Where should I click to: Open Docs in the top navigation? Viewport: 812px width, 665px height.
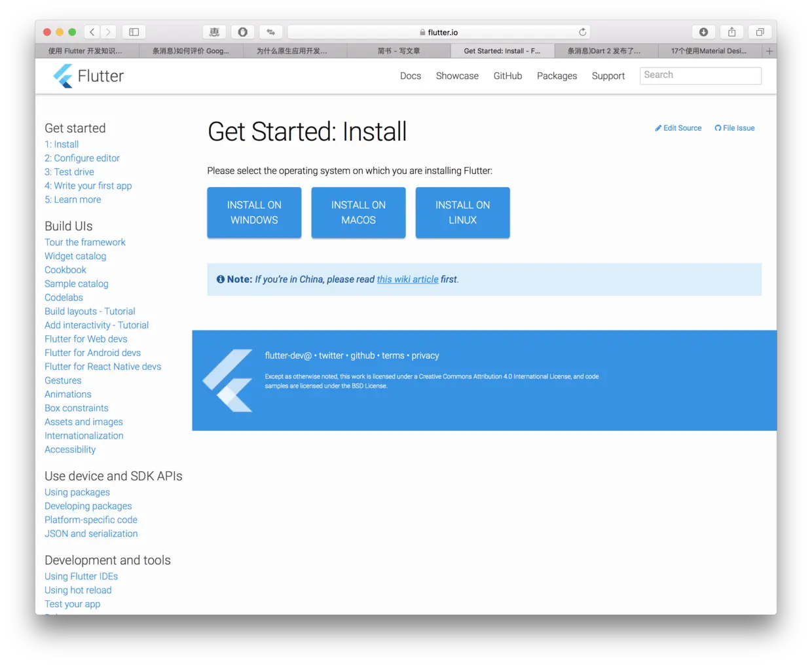pyautogui.click(x=411, y=76)
